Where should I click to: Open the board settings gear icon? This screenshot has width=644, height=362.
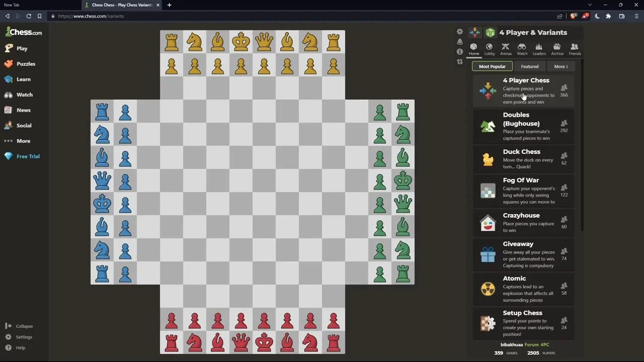[x=459, y=32]
